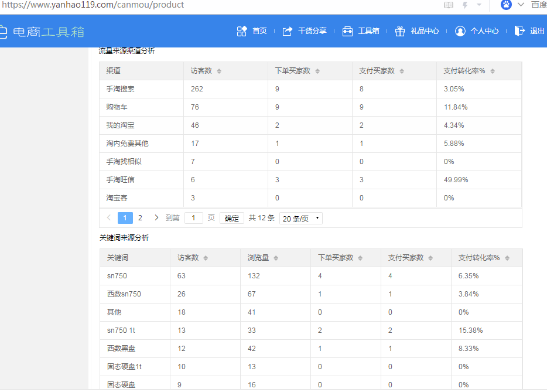Screen dimensions: 547x392
Task: Click the 确定 pagination button
Action: click(x=232, y=219)
